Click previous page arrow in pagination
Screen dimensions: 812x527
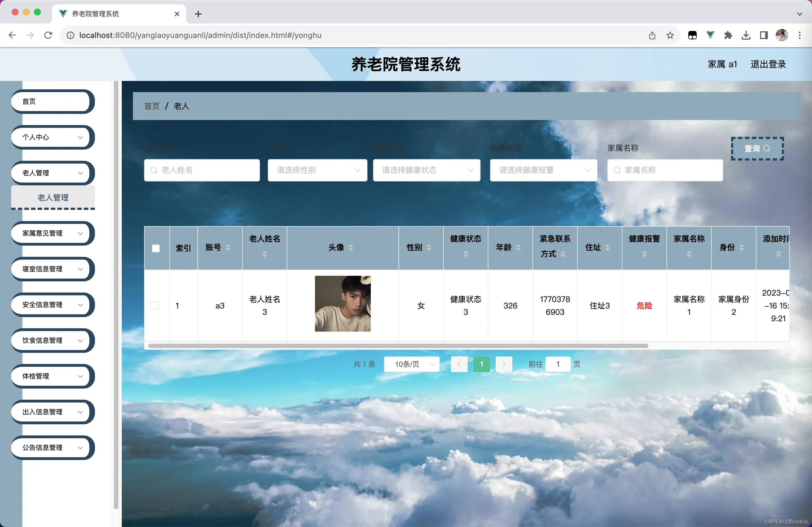point(459,364)
